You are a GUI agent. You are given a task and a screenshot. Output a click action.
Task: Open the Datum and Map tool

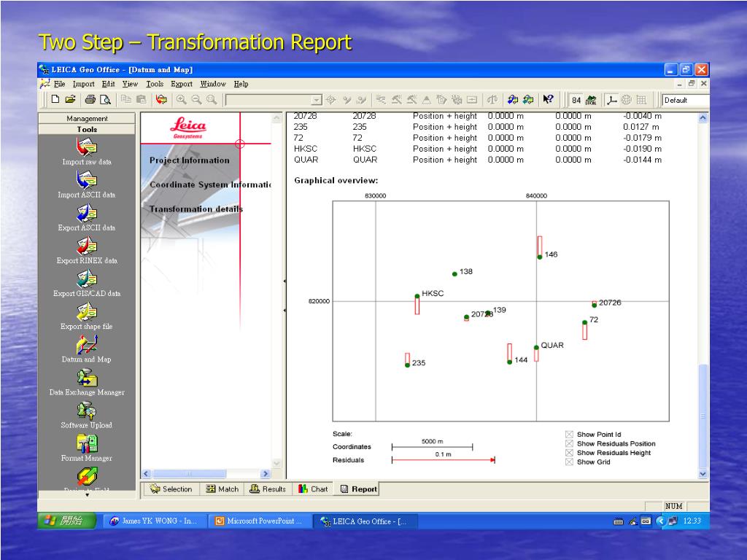[x=87, y=349]
